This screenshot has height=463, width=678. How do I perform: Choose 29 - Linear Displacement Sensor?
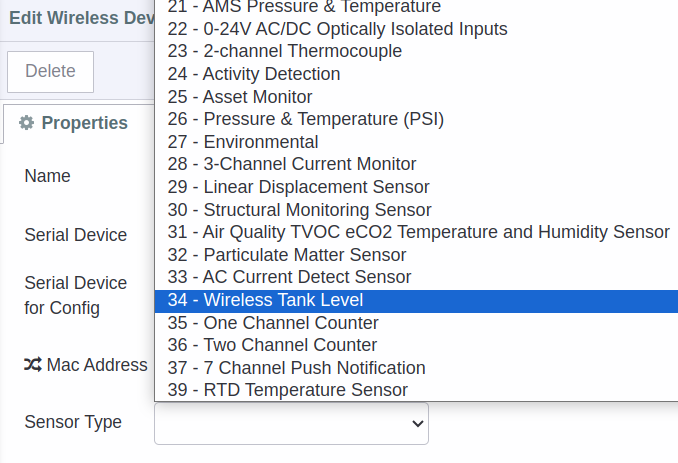click(416, 187)
